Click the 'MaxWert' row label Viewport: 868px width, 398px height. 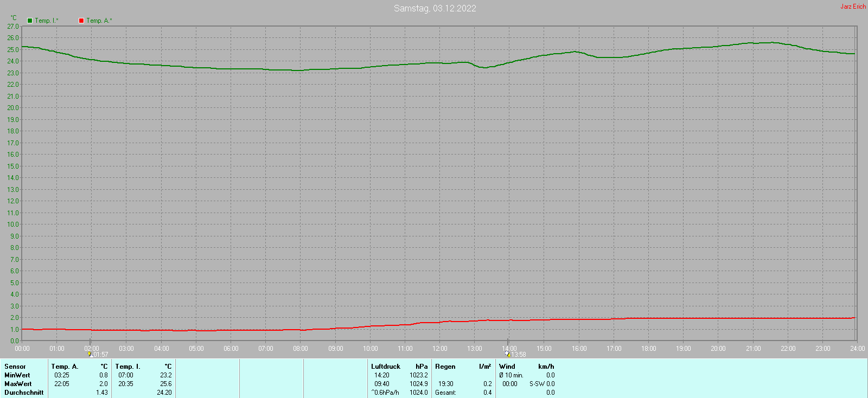tap(18, 384)
